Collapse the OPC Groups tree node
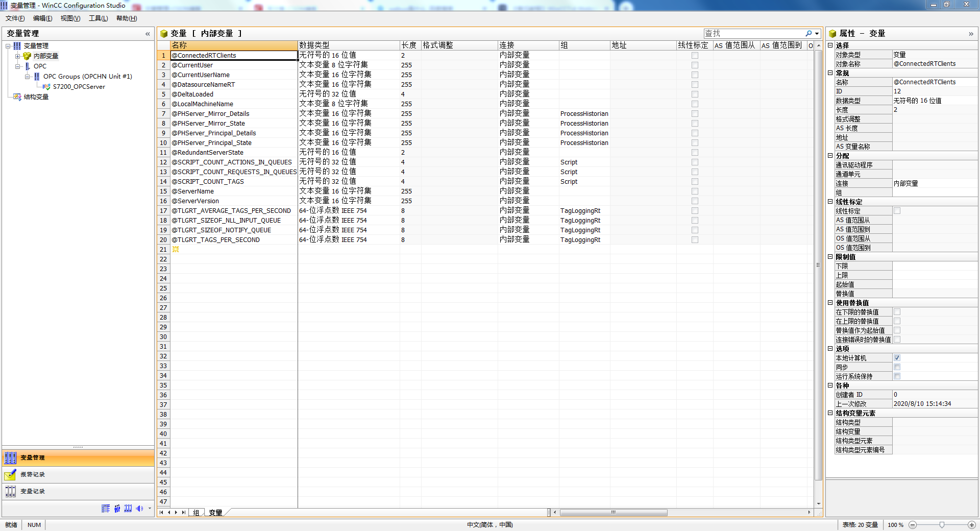This screenshot has height=531, width=980. click(x=28, y=77)
